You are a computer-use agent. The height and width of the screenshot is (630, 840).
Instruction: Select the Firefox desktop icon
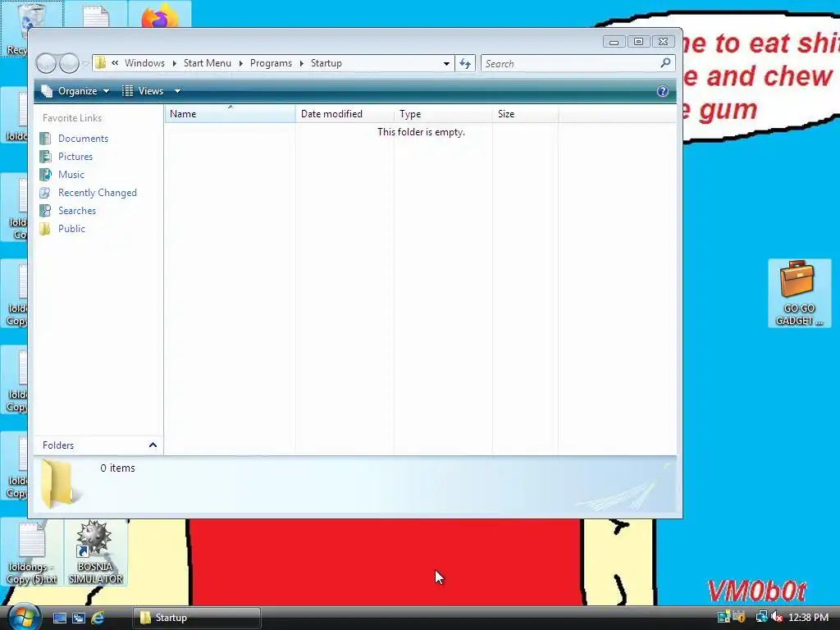coord(160,15)
